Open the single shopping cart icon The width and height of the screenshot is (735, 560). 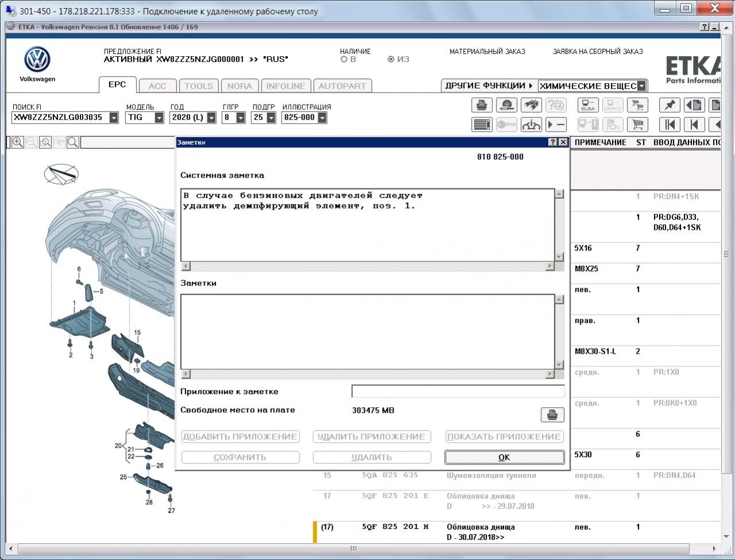(637, 125)
